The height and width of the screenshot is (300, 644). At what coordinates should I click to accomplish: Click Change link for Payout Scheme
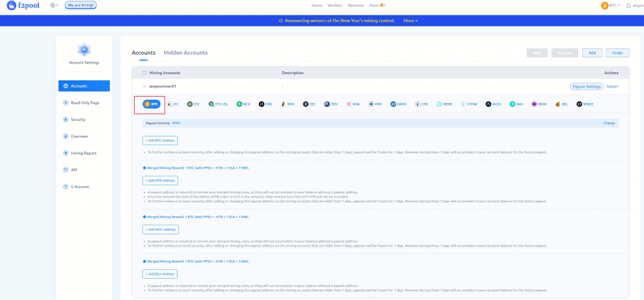609,123
